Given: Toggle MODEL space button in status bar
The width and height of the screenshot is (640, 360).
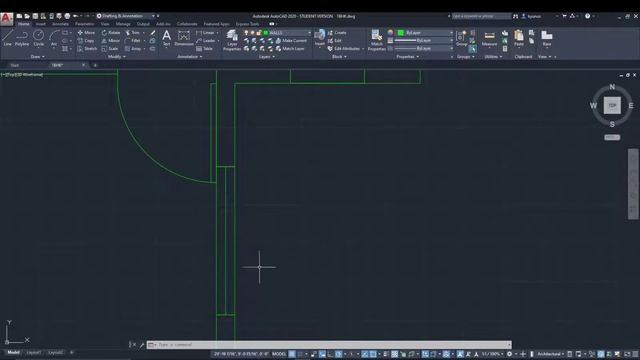Looking at the screenshot, I should pyautogui.click(x=279, y=354).
